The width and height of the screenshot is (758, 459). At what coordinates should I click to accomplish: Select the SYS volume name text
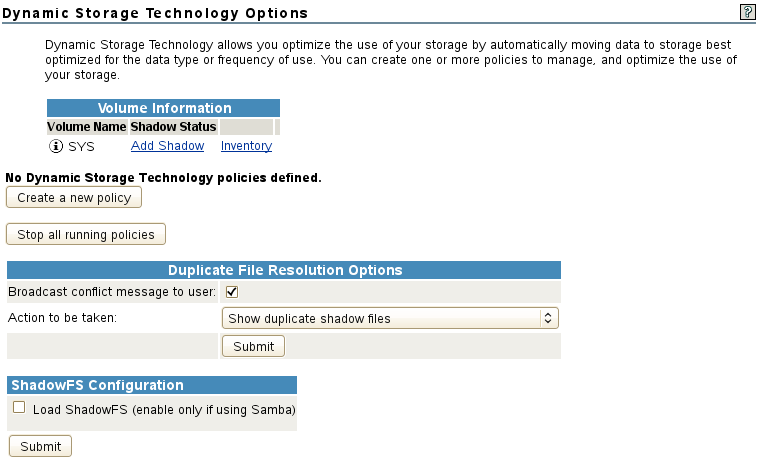coord(81,146)
